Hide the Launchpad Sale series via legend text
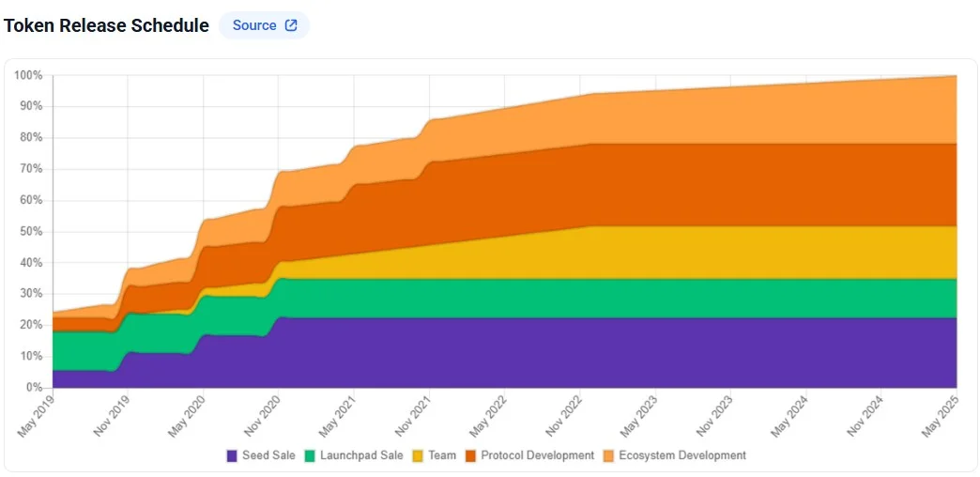This screenshot has height=477, width=980. click(x=360, y=455)
